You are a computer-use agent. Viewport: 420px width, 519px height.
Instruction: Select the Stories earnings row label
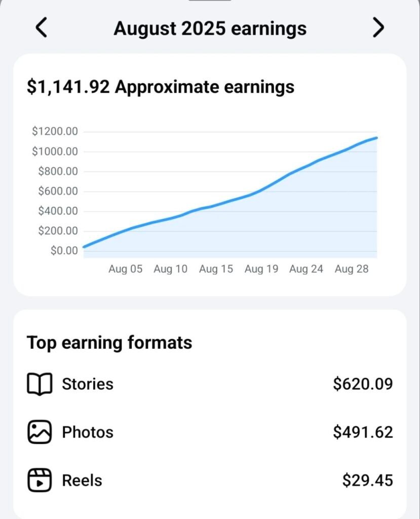[x=88, y=384]
